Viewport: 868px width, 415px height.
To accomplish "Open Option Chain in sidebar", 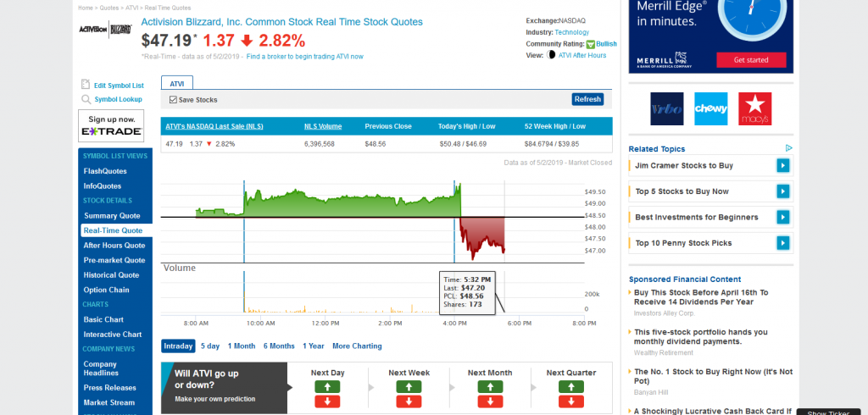I will (106, 290).
